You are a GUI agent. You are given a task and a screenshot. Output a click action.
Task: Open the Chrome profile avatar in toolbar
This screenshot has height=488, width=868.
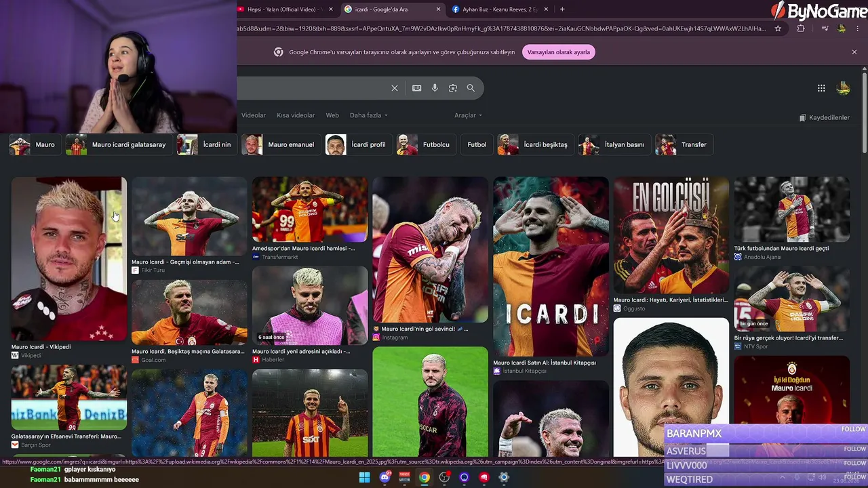point(842,28)
